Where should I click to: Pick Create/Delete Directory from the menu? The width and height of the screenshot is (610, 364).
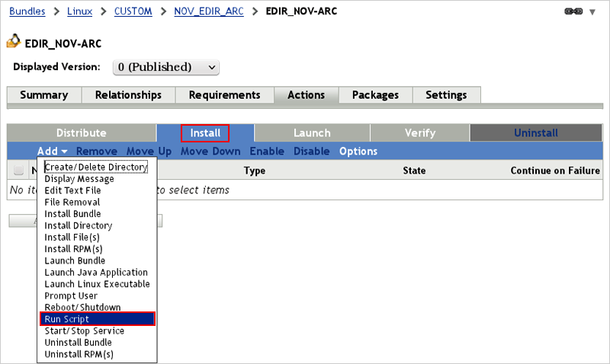95,167
